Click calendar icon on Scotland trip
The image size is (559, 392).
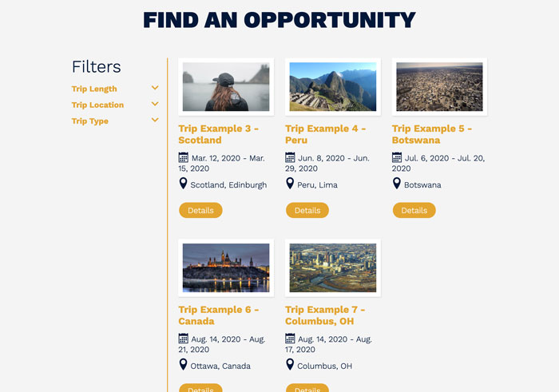pyautogui.click(x=184, y=158)
